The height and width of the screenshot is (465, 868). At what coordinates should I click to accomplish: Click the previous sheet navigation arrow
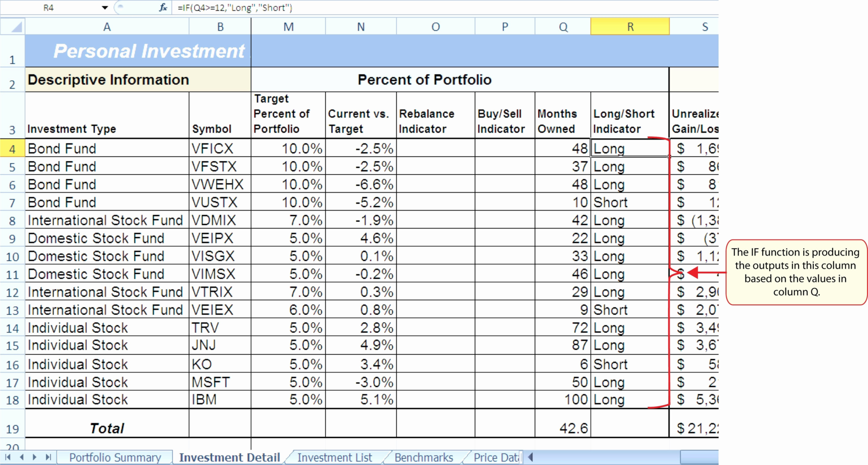click(23, 457)
